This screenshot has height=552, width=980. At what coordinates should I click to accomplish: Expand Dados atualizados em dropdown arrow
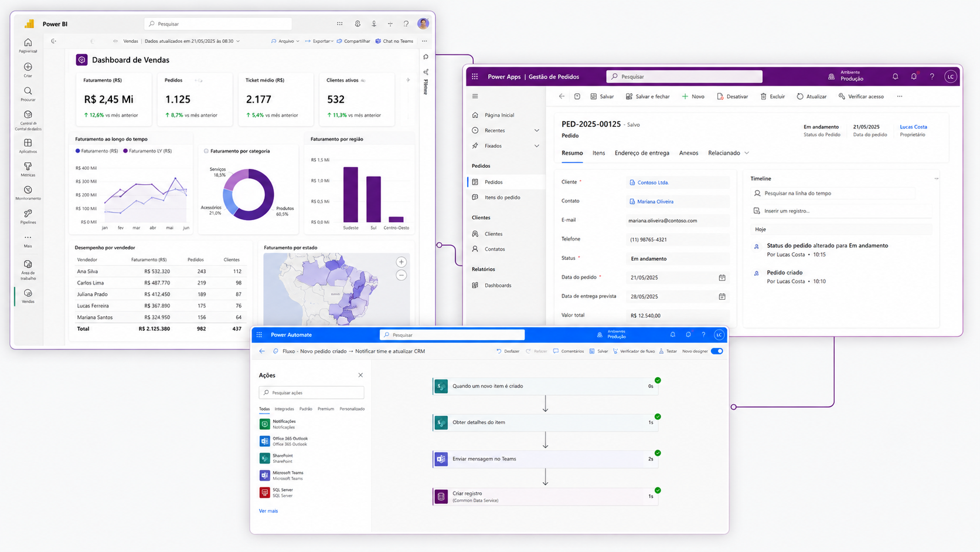tap(238, 41)
